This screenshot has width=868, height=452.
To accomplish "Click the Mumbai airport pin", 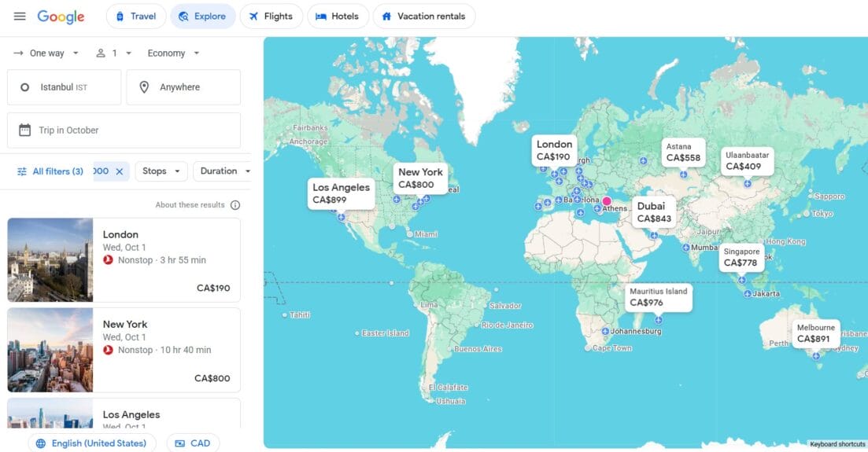I will point(686,248).
